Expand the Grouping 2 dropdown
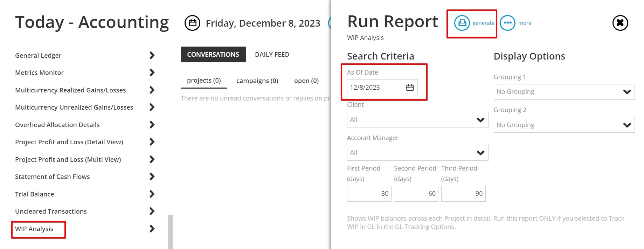This screenshot has height=249, width=644. [564, 125]
